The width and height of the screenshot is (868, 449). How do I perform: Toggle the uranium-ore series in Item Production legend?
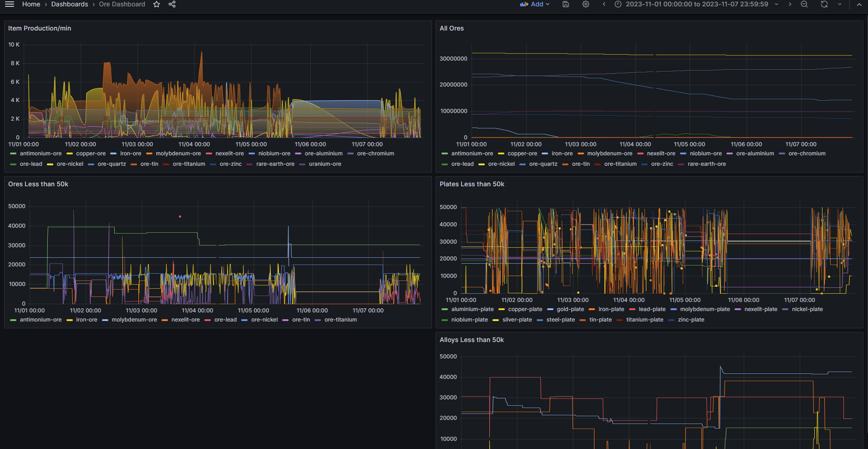pos(325,164)
